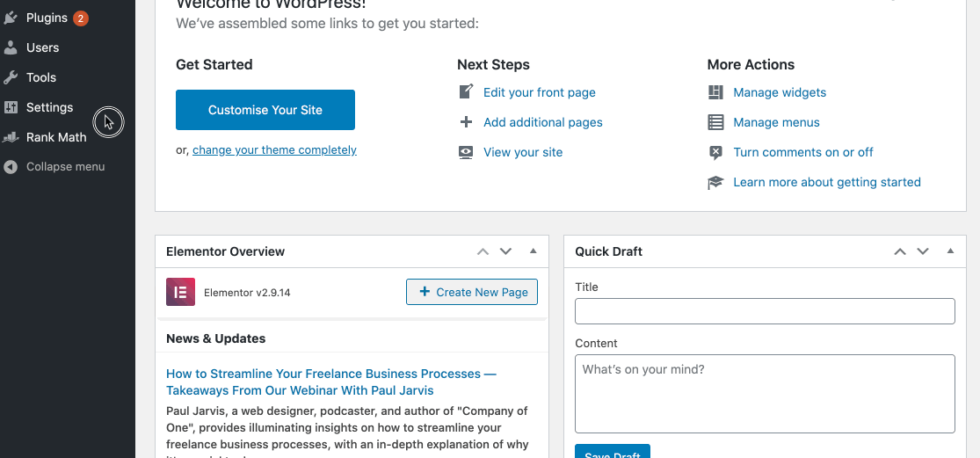The image size is (980, 458).
Task: Open the Rank Math menu item
Action: point(56,137)
